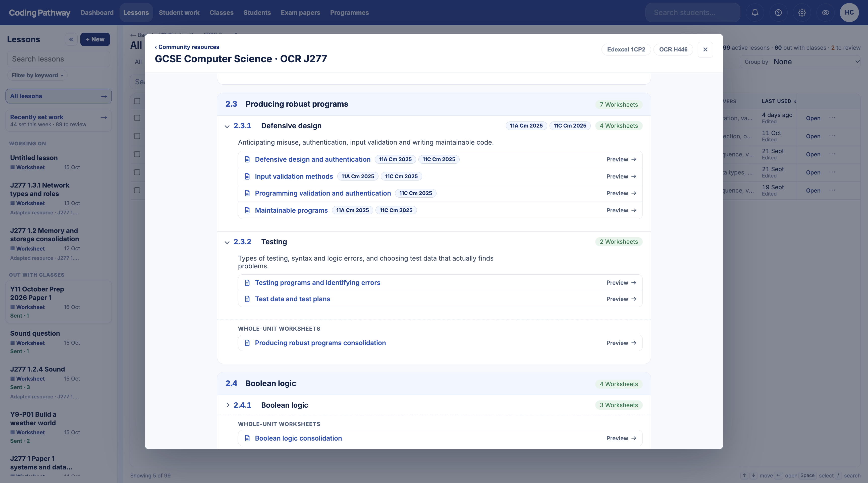This screenshot has width=868, height=483.
Task: Click the help question mark icon
Action: point(778,13)
